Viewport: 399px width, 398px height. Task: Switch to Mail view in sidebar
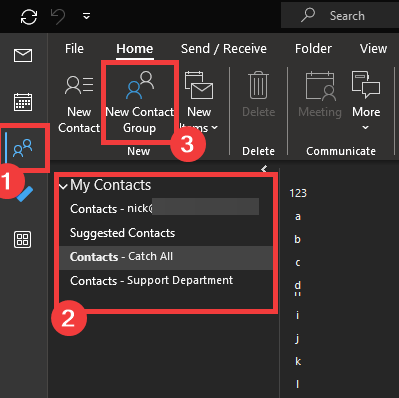(23, 55)
